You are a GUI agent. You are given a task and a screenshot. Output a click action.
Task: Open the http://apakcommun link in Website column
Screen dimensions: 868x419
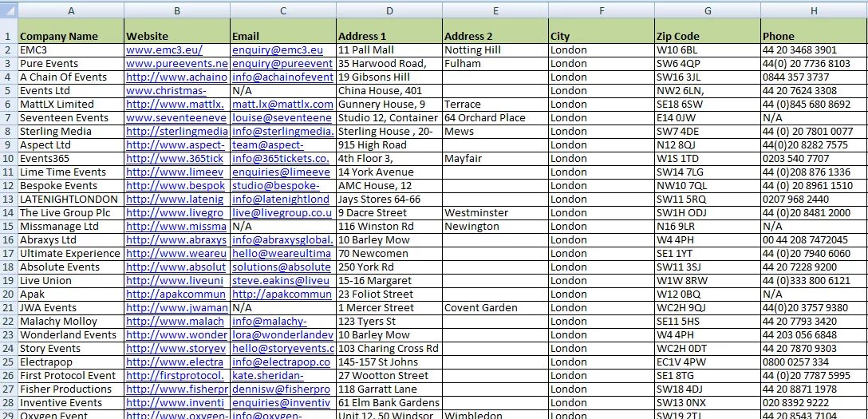176,294
